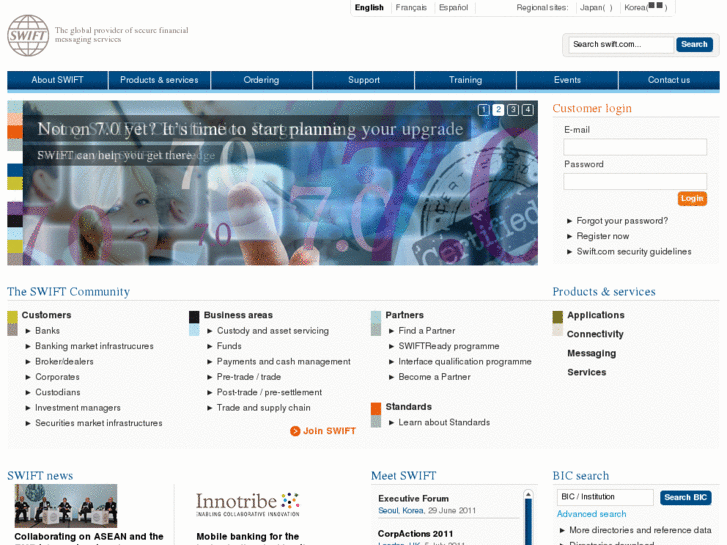Click the BIC / Institution field

[x=605, y=497]
